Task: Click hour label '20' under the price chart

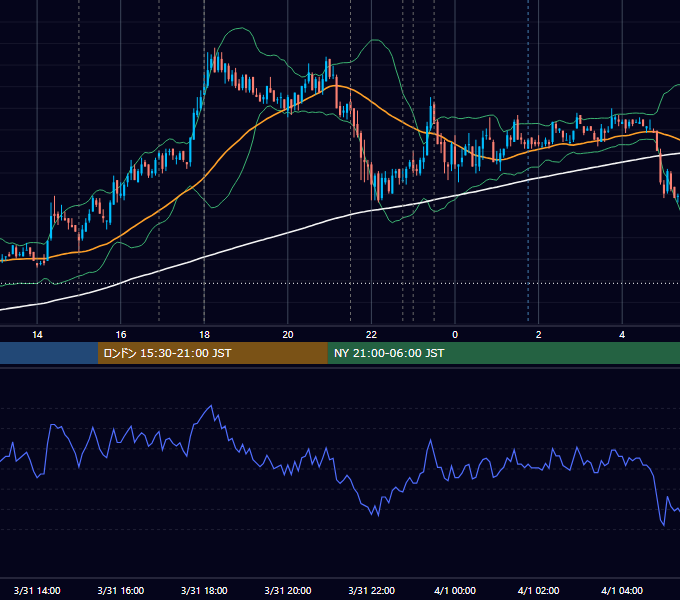Action: 288,335
